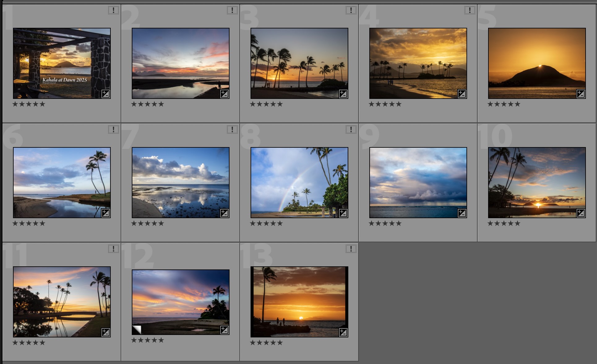The image size is (597, 364).
Task: Select the Kahala at Dawn 2025 cover thumbnail
Action: 62,63
